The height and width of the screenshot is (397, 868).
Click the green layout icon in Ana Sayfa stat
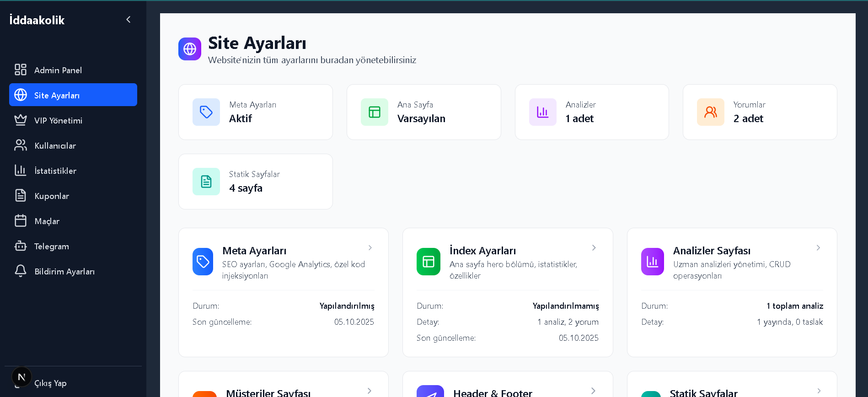click(375, 112)
